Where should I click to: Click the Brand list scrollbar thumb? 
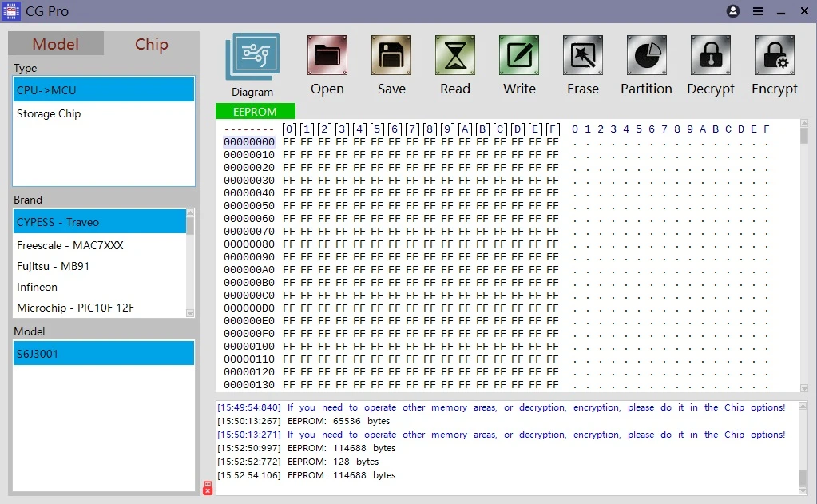[190, 225]
